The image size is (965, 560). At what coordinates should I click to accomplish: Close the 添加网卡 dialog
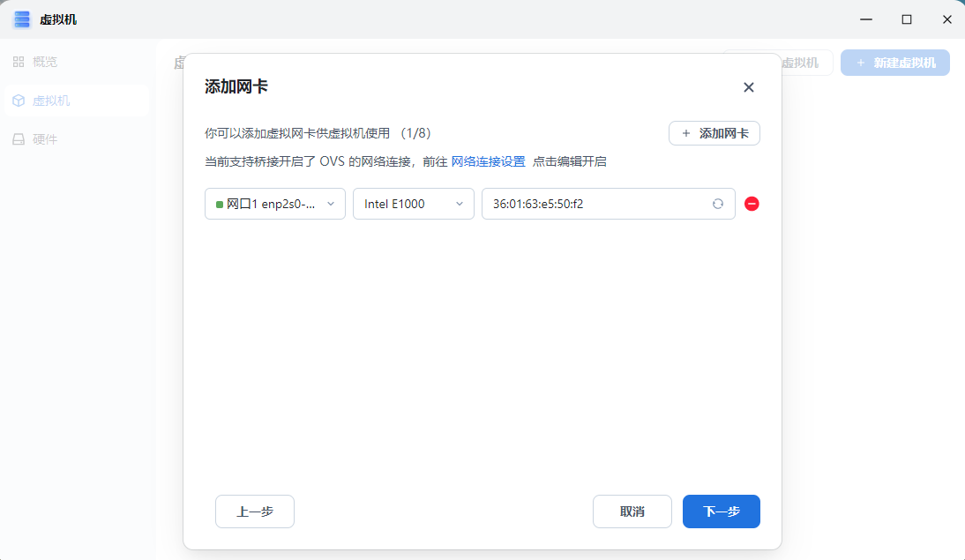tap(748, 87)
